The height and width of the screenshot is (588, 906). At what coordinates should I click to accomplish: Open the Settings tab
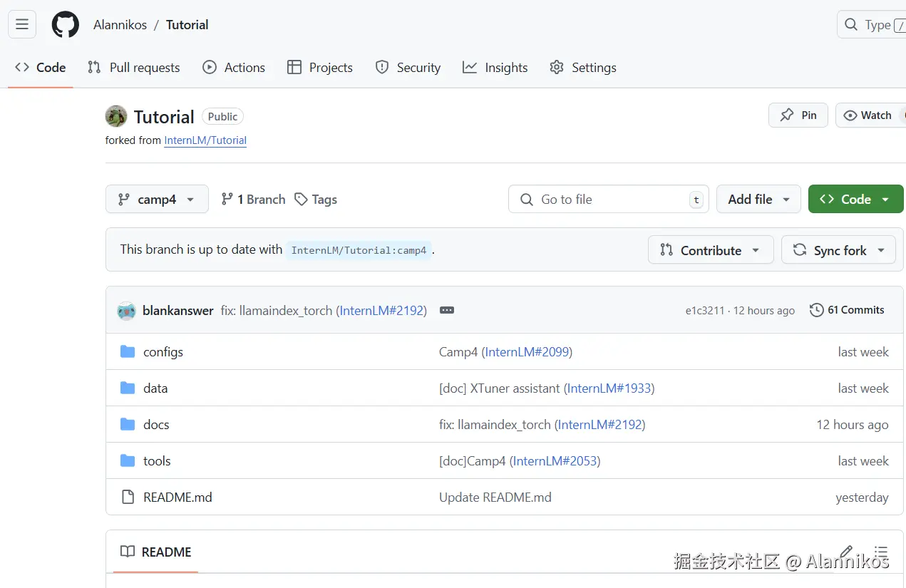pyautogui.click(x=583, y=68)
